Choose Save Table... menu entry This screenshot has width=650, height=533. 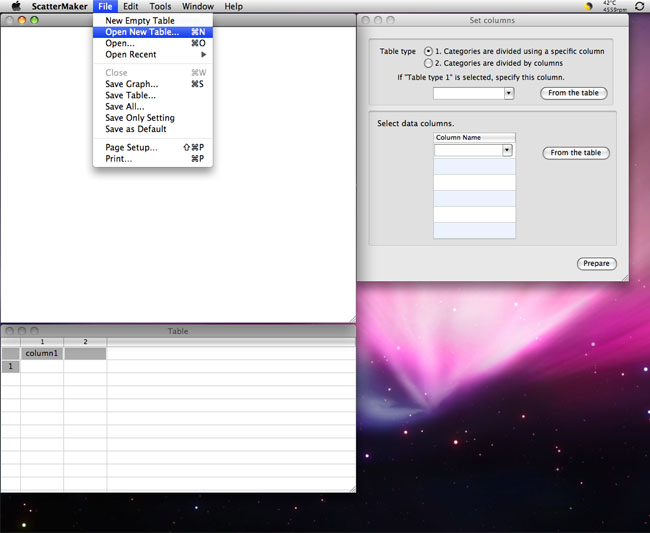(x=153, y=95)
